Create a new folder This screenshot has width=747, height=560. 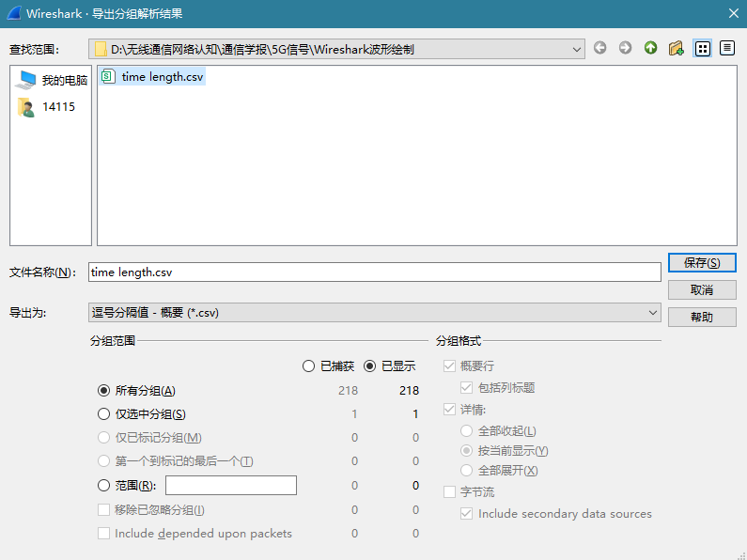[x=676, y=48]
